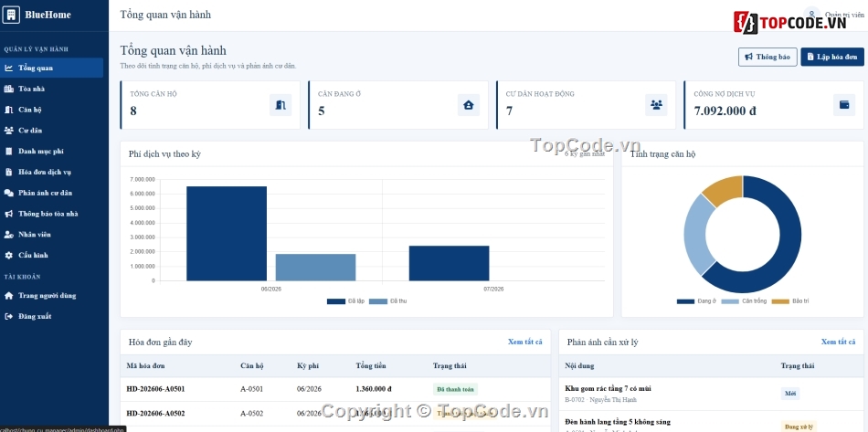The height and width of the screenshot is (432, 868).
Task: Click the users icon in Cư dân hoạt động card
Action: (657, 105)
